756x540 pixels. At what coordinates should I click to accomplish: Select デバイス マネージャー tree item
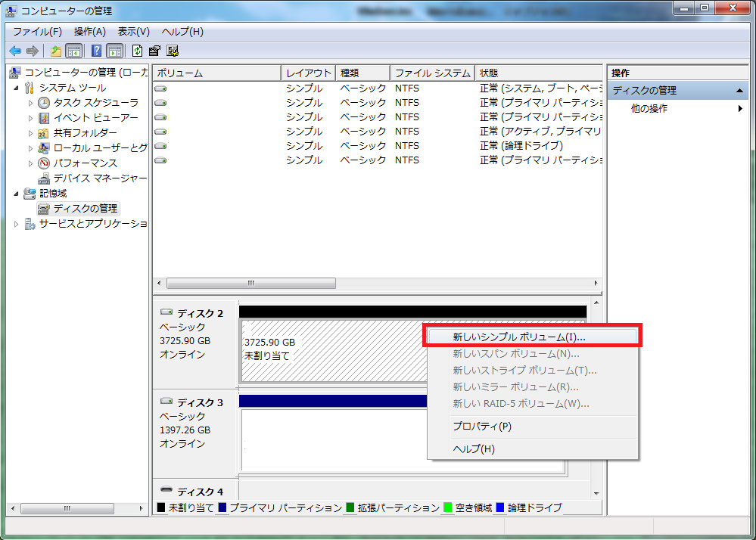[x=100, y=178]
